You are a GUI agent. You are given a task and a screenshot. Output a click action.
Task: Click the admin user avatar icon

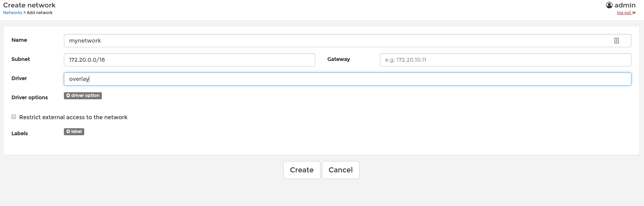click(609, 5)
